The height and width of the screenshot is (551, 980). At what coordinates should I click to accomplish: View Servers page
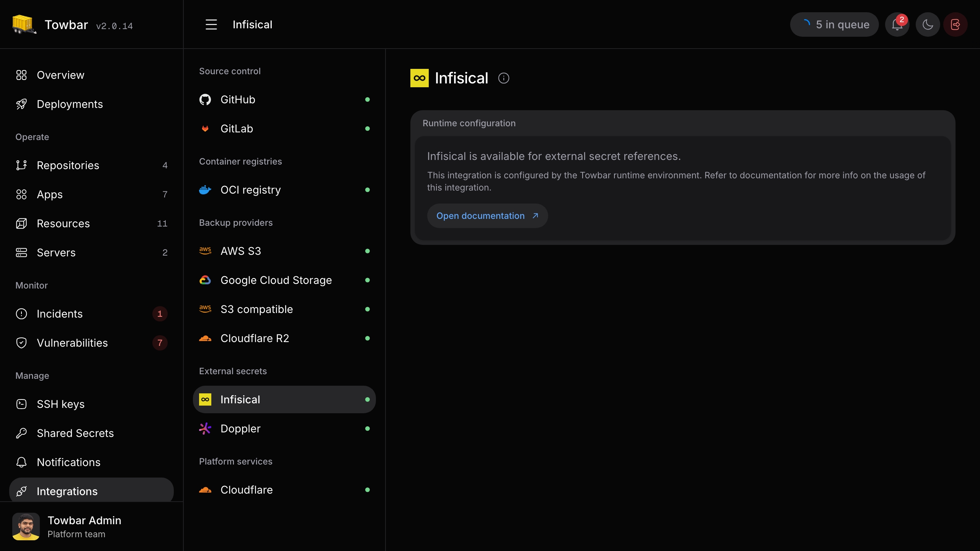click(91, 253)
